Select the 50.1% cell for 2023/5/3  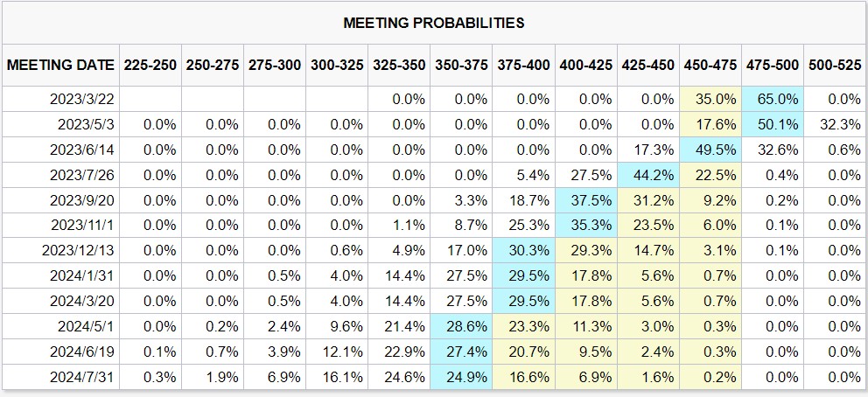click(x=773, y=125)
